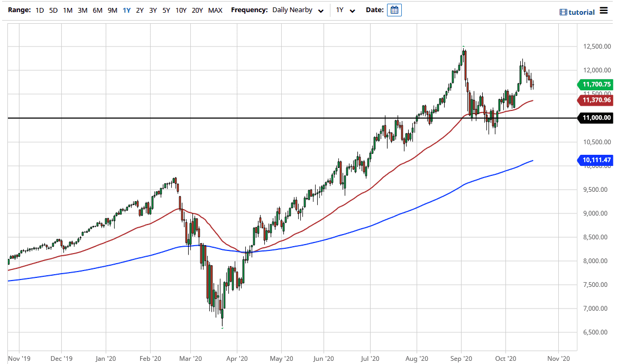This screenshot has height=364, width=617.
Task: Select the 2Y range
Action: (139, 10)
